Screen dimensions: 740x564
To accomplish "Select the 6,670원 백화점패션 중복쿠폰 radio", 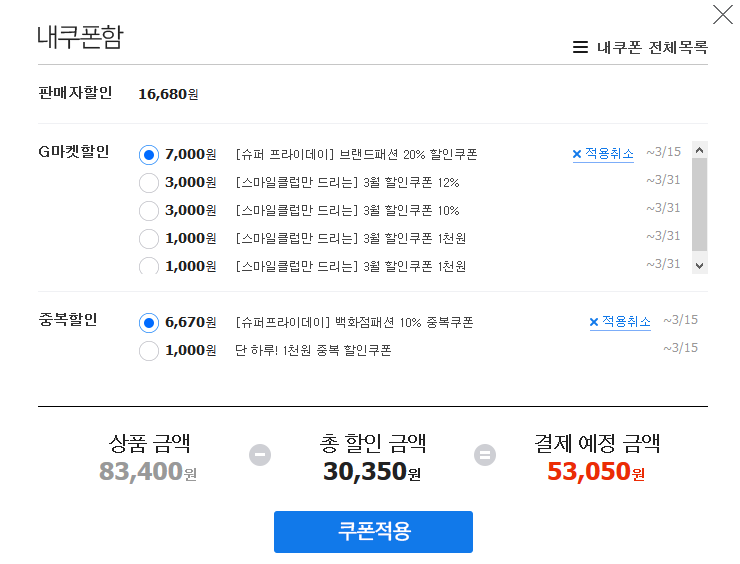I will click(149, 323).
